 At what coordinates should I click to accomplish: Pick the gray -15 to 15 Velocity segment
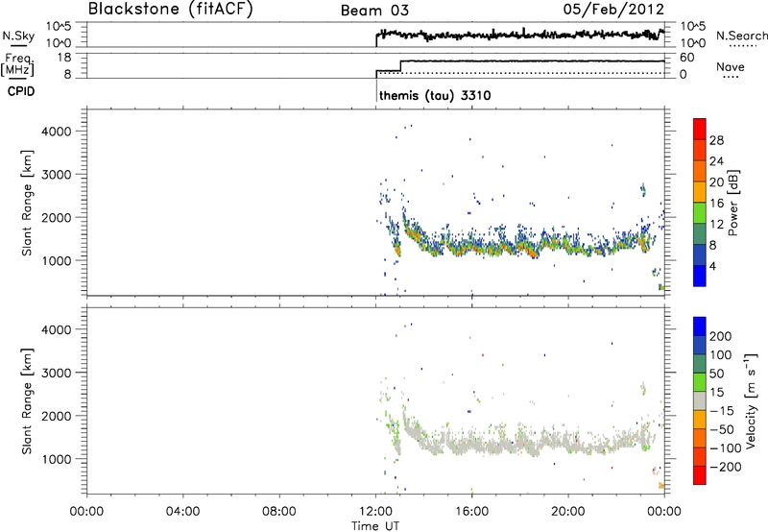tap(700, 401)
